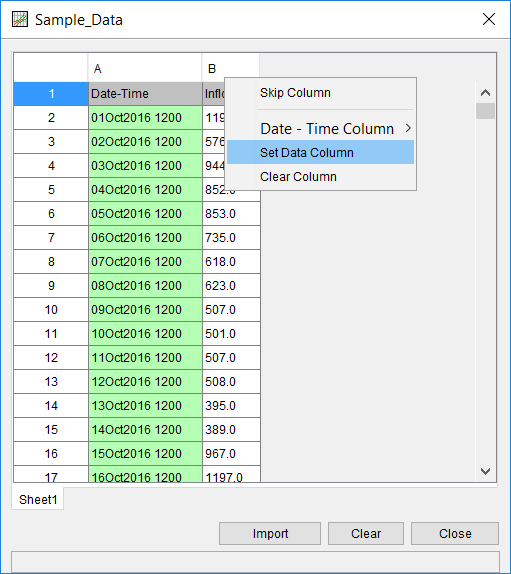This screenshot has width=511, height=574.
Task: Switch to the Sheet1 tab
Action: 38,499
